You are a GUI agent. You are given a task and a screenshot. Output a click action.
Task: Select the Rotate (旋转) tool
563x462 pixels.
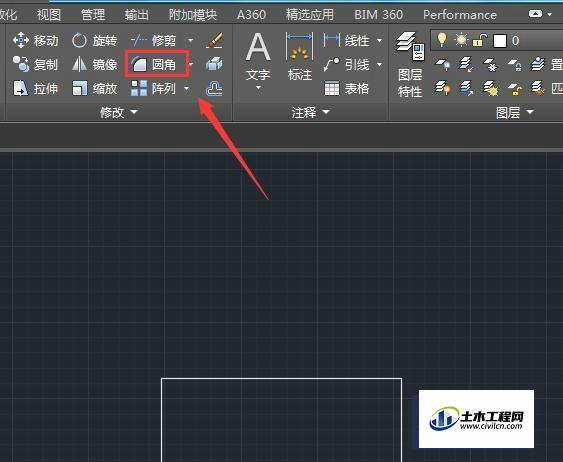[94, 41]
